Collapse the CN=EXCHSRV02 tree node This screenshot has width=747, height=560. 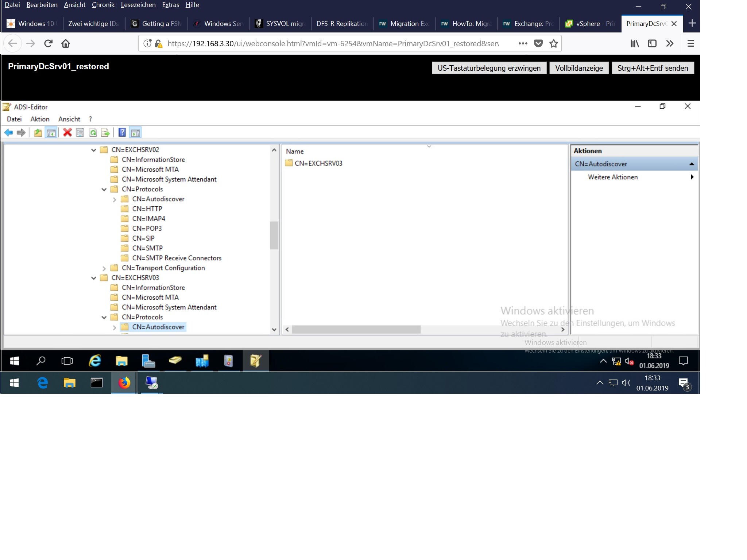tap(94, 150)
